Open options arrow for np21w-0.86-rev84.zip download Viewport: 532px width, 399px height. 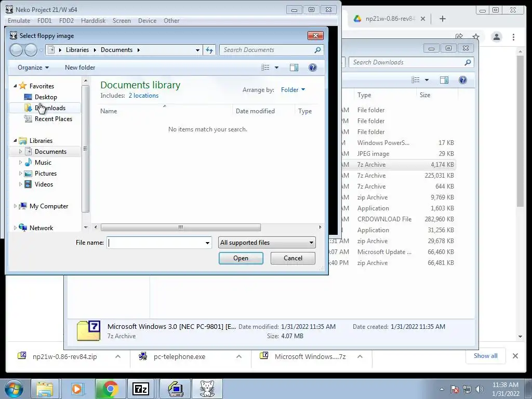point(118,356)
